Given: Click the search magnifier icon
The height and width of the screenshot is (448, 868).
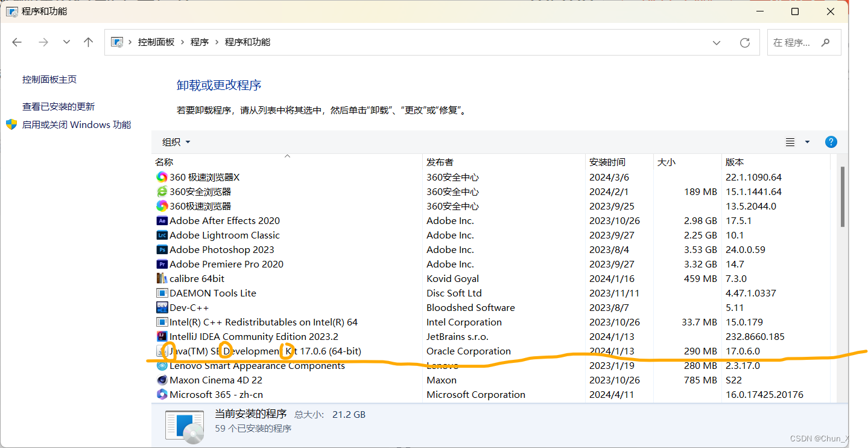Looking at the screenshot, I should pos(826,43).
